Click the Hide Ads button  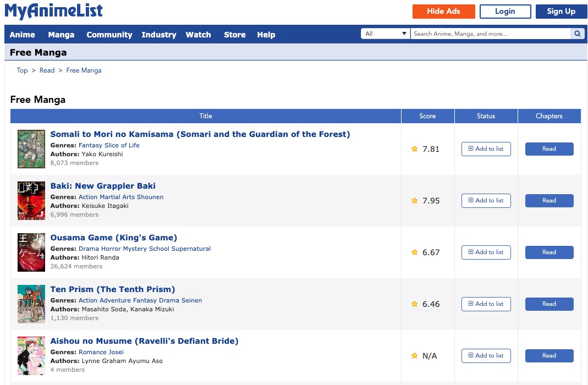coord(443,12)
